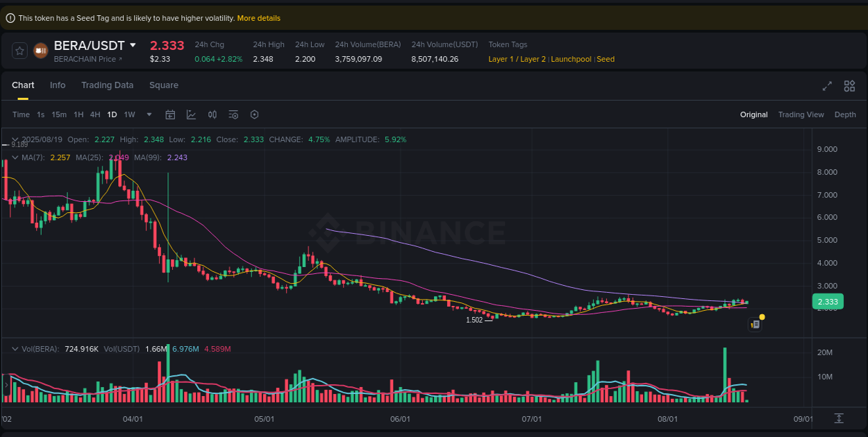868x437 pixels.
Task: Collapse the OHLC info row chevron
Action: pyautogui.click(x=15, y=139)
